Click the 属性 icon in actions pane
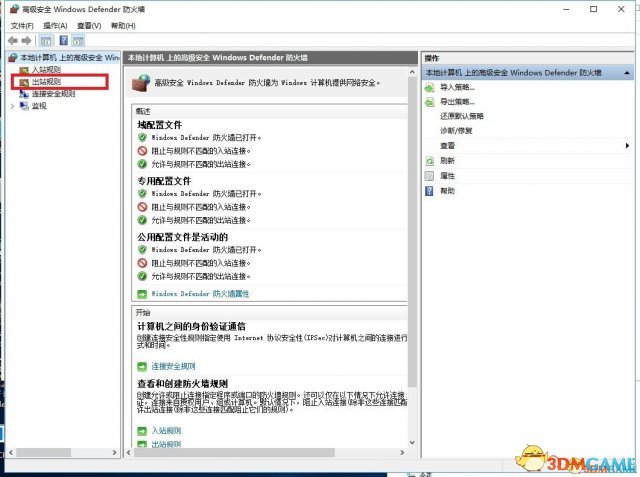The image size is (640, 477). 429,176
